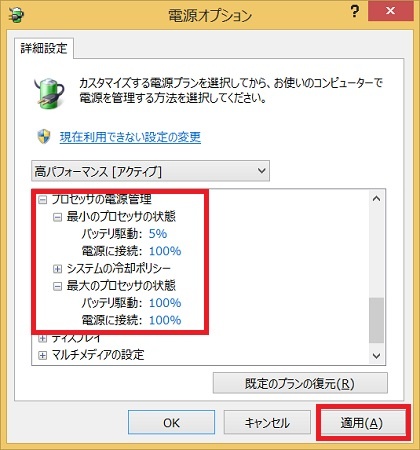
Task: Click the 適用(A) button
Action: tap(363, 423)
